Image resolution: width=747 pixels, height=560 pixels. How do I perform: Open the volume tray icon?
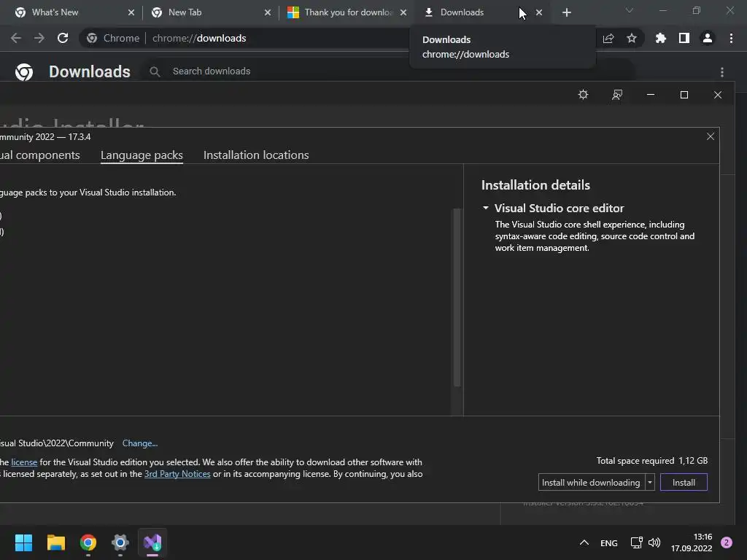click(x=654, y=542)
